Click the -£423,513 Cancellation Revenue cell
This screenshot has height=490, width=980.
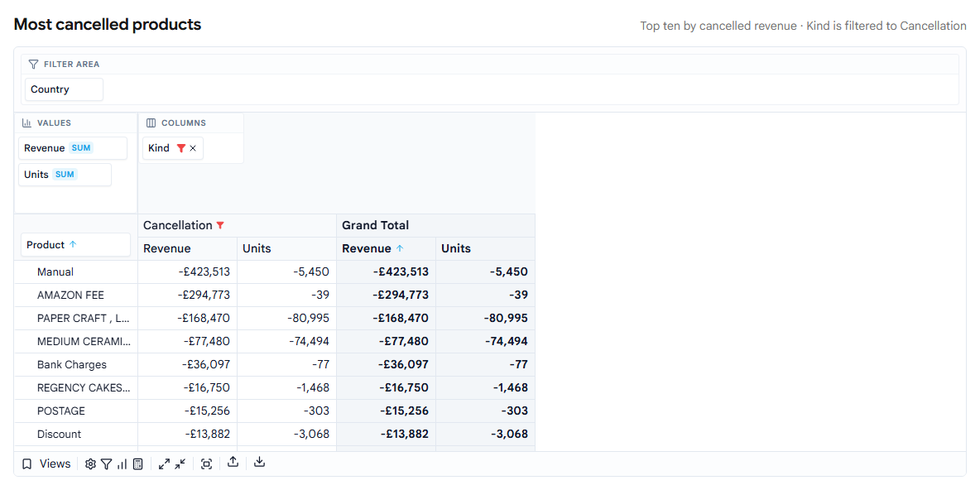pyautogui.click(x=188, y=271)
